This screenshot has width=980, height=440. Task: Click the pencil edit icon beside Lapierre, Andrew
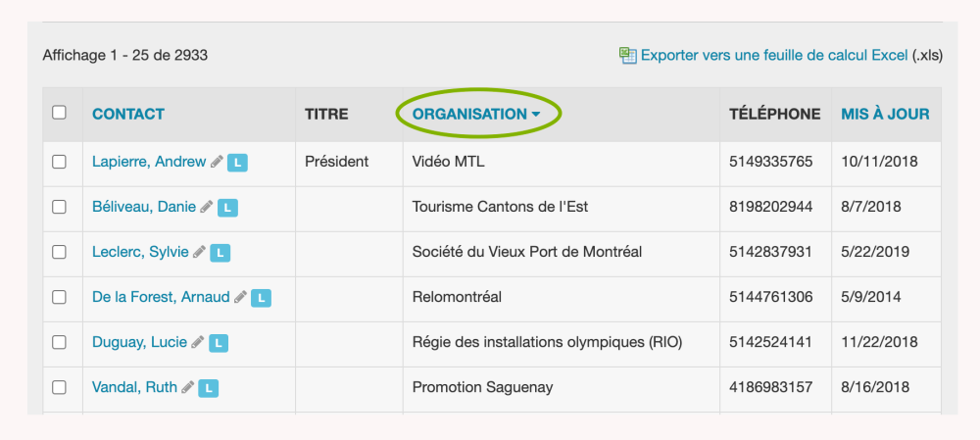[x=217, y=162]
